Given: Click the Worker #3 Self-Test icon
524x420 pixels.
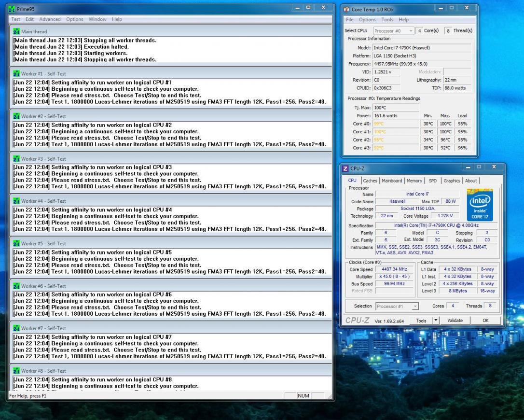Looking at the screenshot, I should click(x=16, y=158).
